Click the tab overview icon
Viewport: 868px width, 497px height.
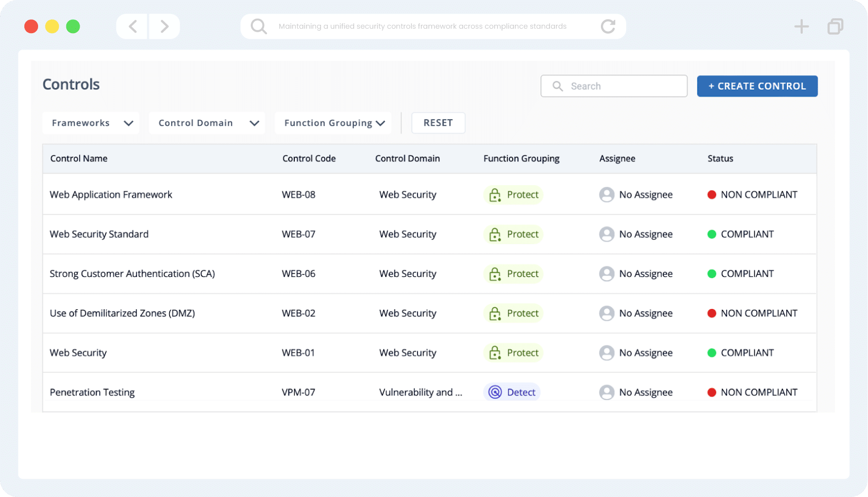tap(835, 26)
